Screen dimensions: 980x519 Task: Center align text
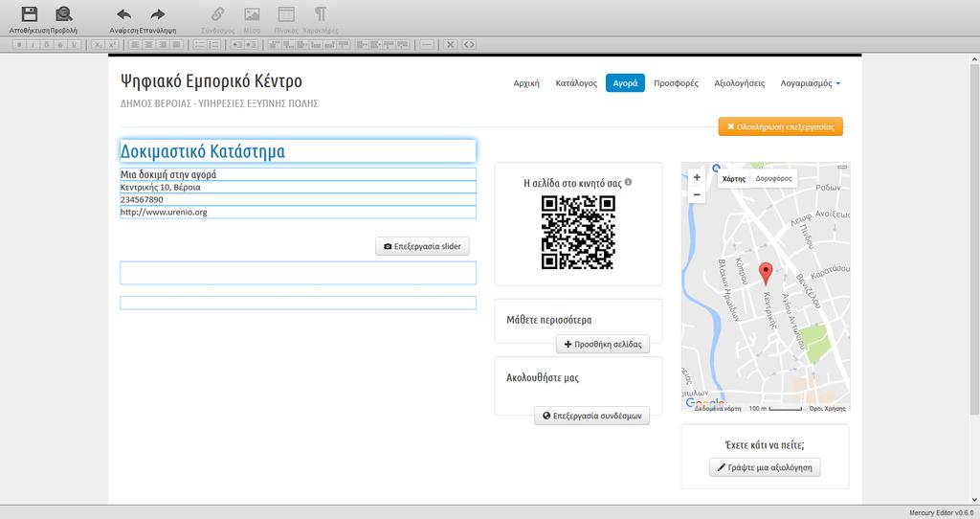(148, 45)
